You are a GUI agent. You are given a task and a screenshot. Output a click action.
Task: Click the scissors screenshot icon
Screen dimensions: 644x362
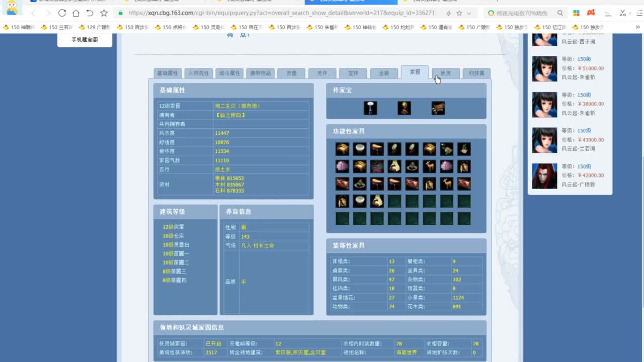click(x=623, y=13)
